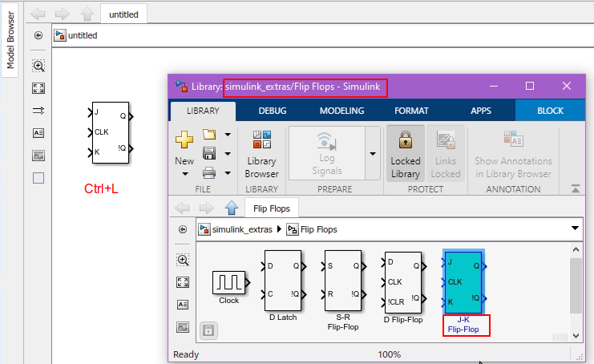
Task: Expand the PREPARE gallery dropdown arrow
Action: pyautogui.click(x=373, y=152)
